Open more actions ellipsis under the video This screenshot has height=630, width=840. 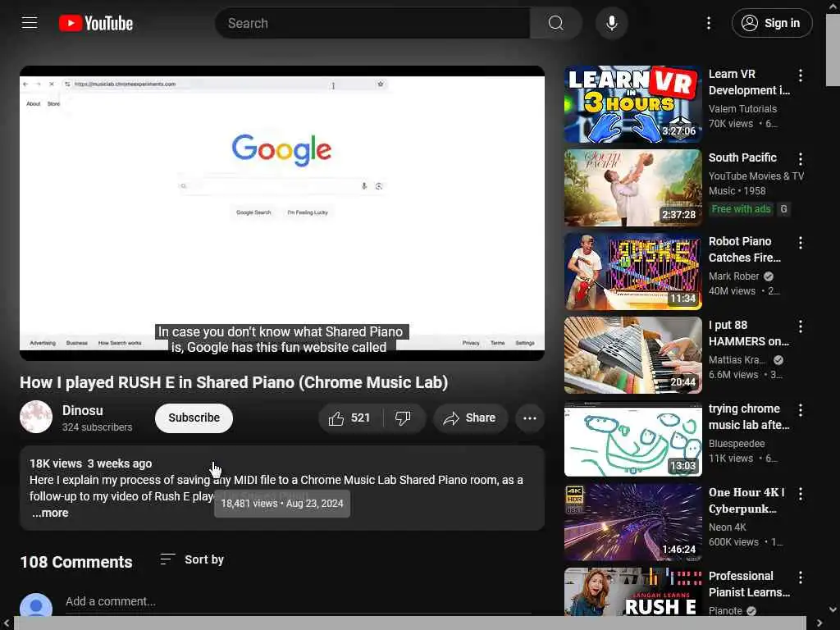coord(530,418)
